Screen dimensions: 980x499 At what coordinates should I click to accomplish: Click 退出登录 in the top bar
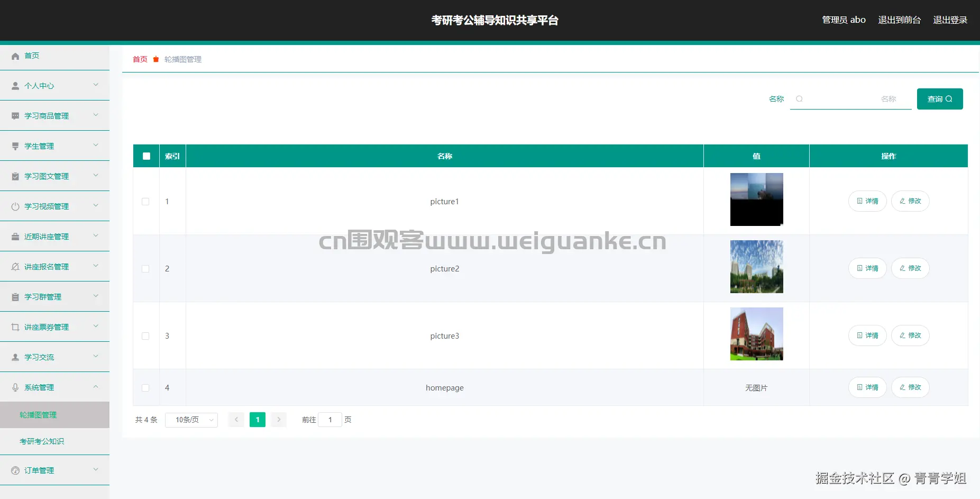click(x=949, y=20)
